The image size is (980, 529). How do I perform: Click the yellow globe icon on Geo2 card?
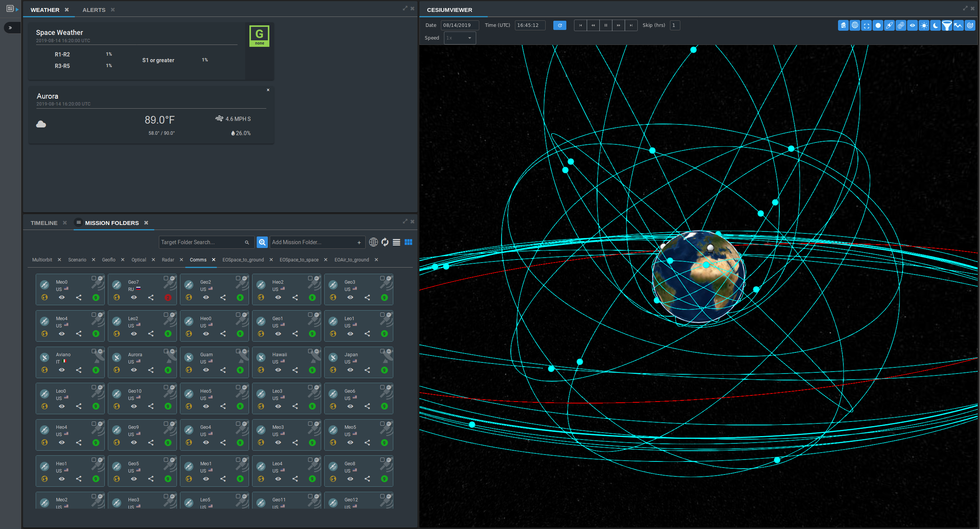click(x=189, y=298)
